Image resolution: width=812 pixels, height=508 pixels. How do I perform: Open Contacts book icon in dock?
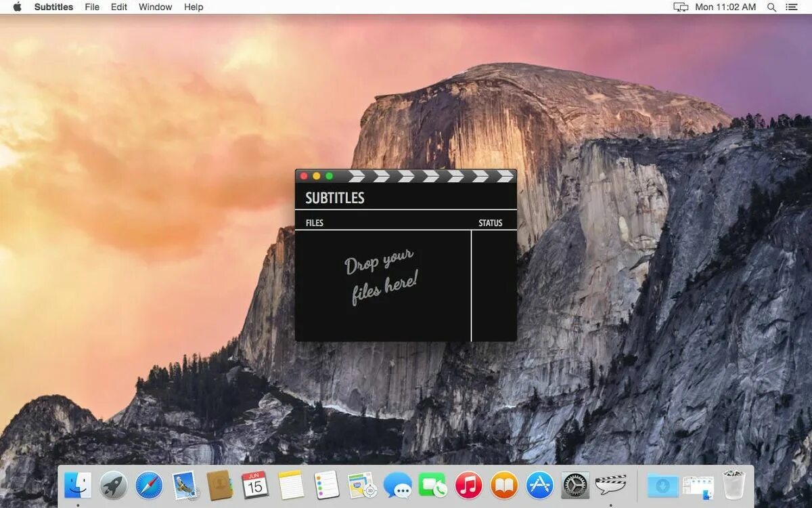(x=220, y=485)
